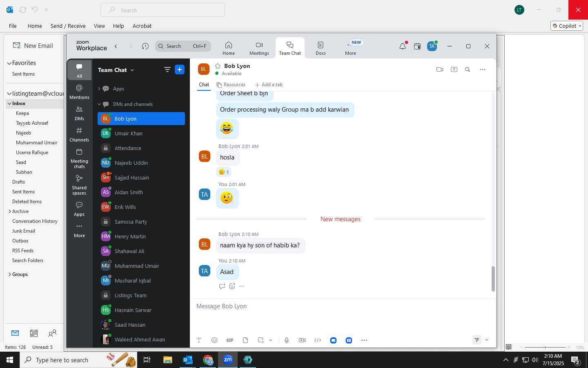This screenshot has height=368, width=588.
Task: Open Zoom history clock icon
Action: coord(145,46)
